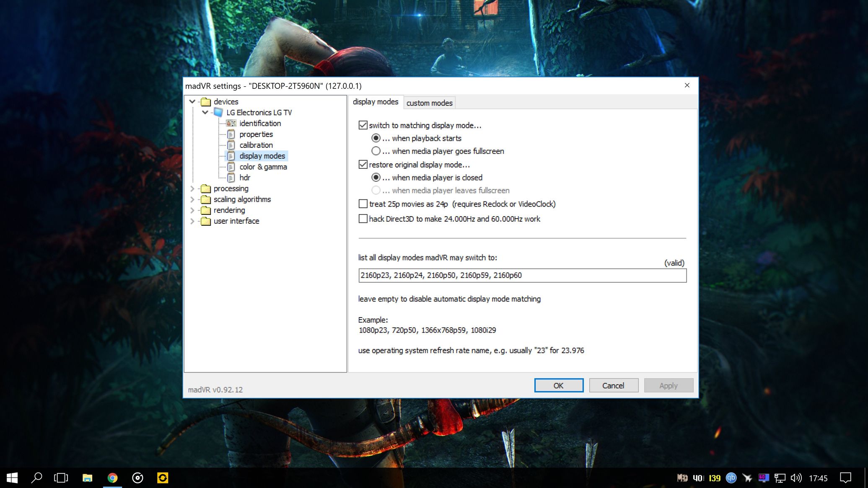Expand the processing tree node
Viewport: 868px width, 488px height.
coord(192,188)
